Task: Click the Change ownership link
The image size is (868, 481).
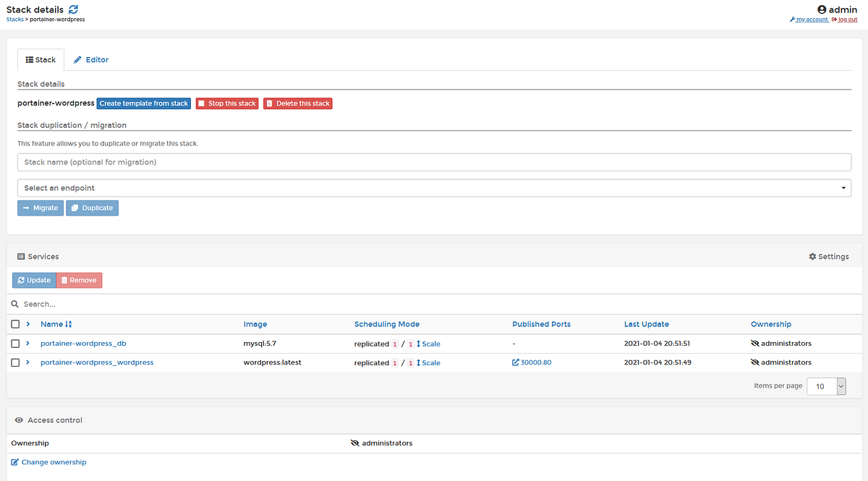Action: (x=48, y=462)
